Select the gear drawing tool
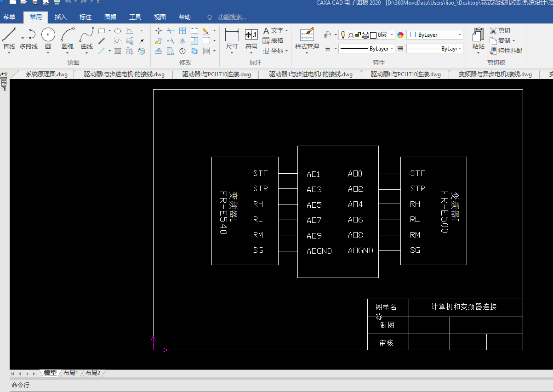Image resolution: width=553 pixels, height=392 pixels. pos(129,51)
